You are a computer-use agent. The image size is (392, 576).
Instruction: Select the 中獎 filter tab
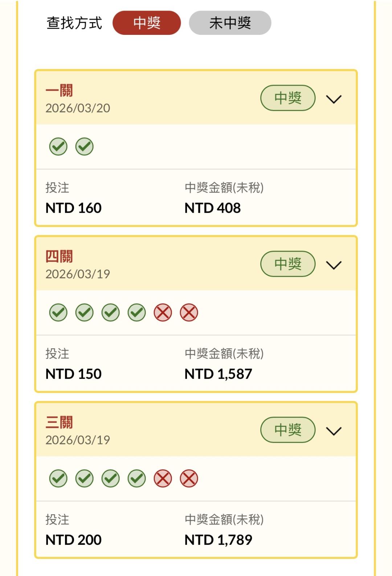click(x=147, y=23)
